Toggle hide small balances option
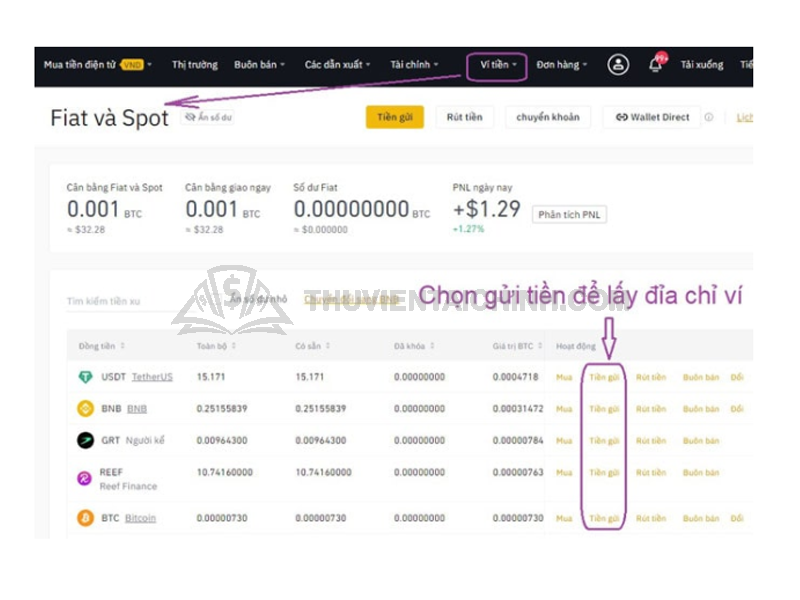The width and height of the screenshot is (800, 600). click(252, 299)
